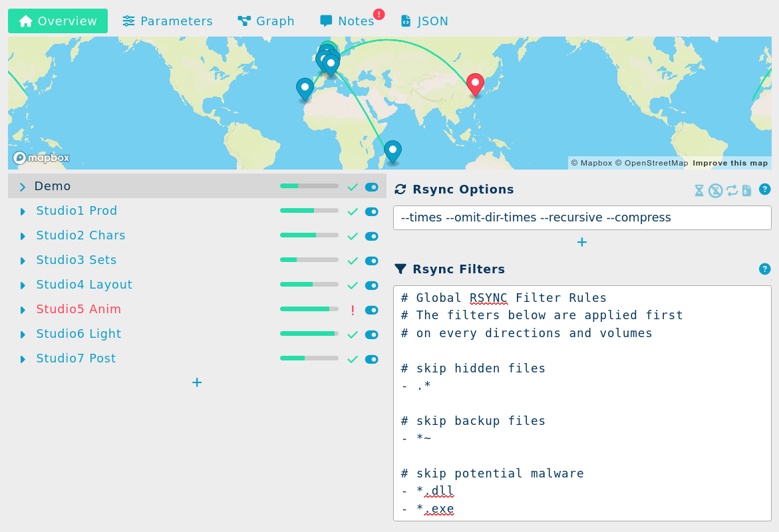779x532 pixels.
Task: Select the crossed hourglass omit-times icon
Action: pos(716,190)
